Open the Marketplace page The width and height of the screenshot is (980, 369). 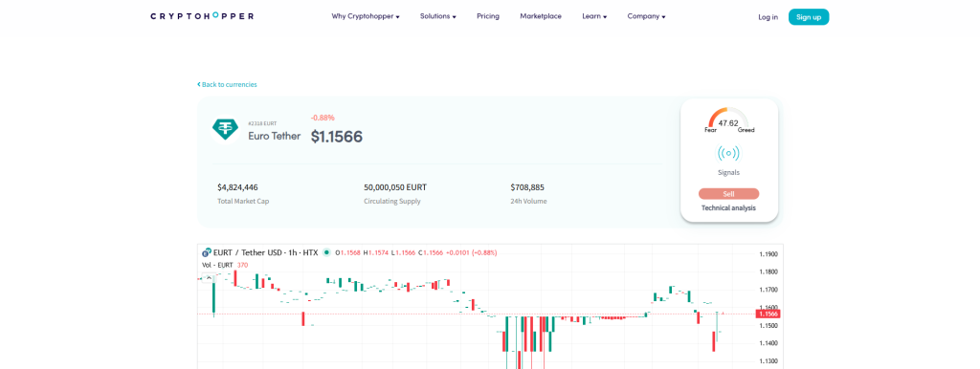tap(541, 17)
